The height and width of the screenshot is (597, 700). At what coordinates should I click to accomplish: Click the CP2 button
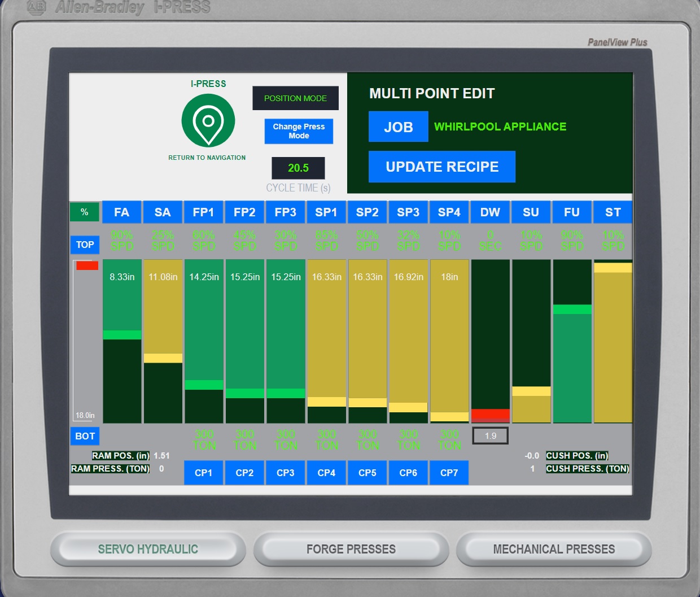tap(244, 473)
